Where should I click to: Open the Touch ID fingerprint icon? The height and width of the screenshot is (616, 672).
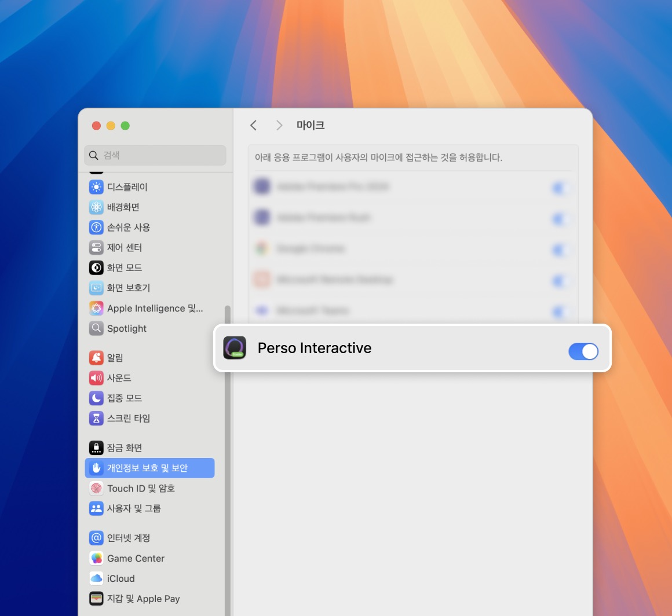coord(96,488)
